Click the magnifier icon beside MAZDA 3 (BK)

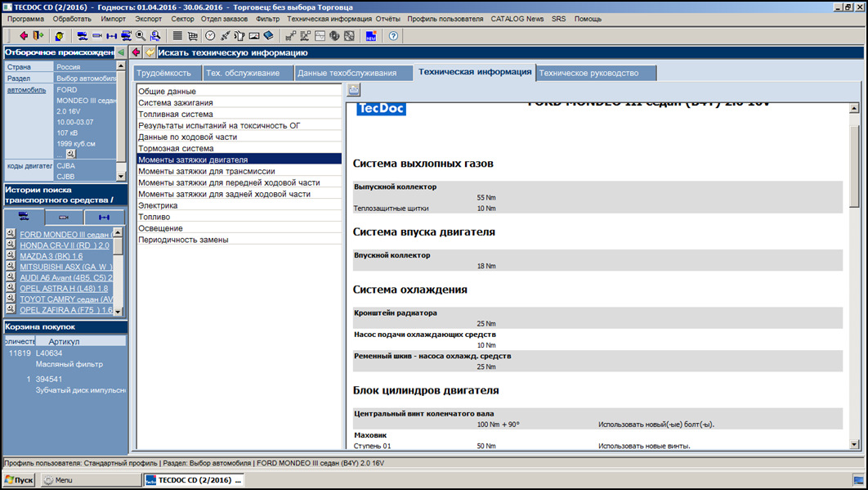point(11,255)
